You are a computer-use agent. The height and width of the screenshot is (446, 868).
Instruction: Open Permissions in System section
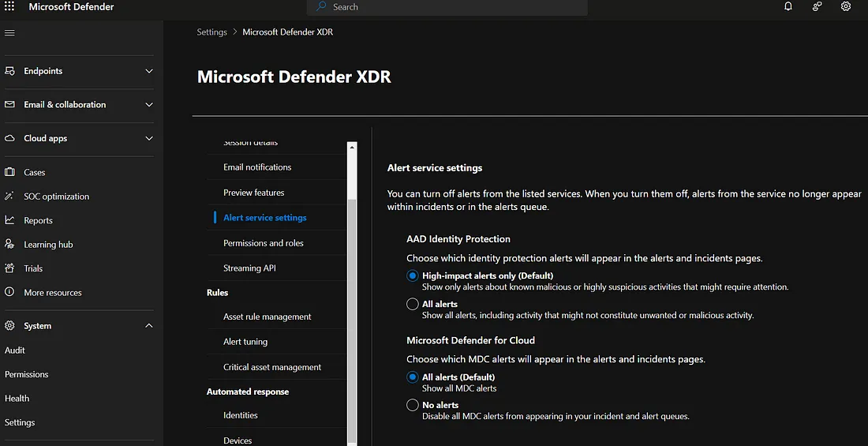point(27,374)
